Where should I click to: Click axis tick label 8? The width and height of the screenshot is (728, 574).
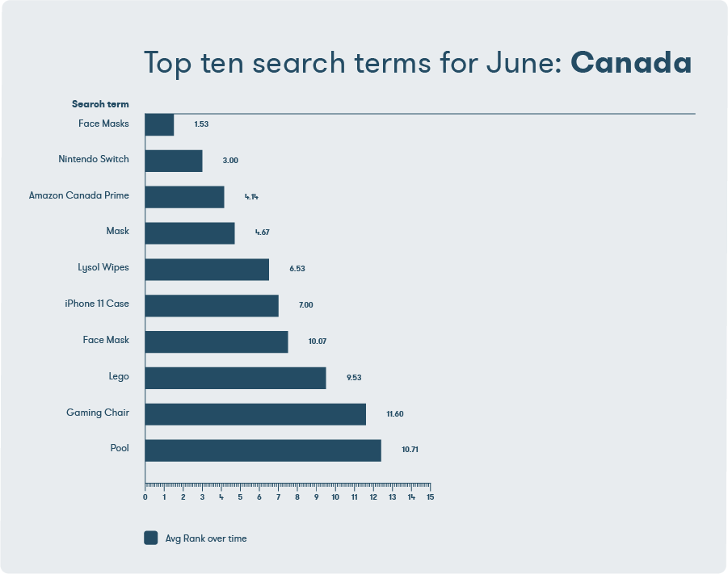(297, 497)
